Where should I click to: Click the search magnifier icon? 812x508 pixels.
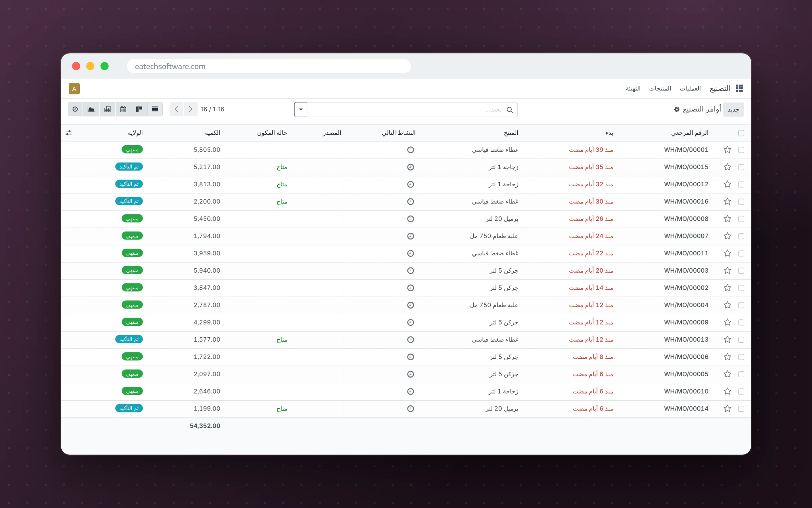click(510, 110)
